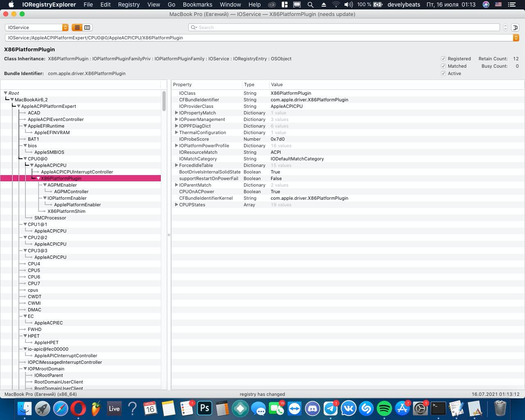This screenshot has height=420, width=525.
Task: Open Terminal from the Dock
Action: point(438,409)
